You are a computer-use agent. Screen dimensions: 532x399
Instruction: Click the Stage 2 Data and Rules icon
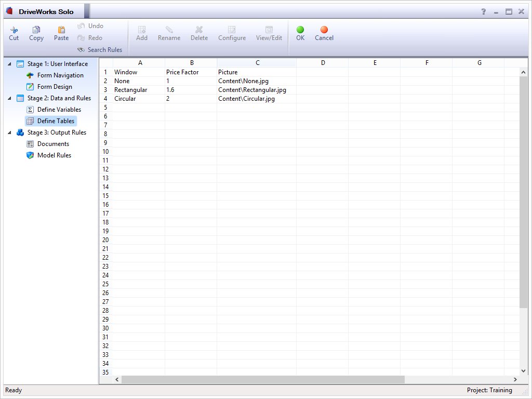tap(20, 98)
